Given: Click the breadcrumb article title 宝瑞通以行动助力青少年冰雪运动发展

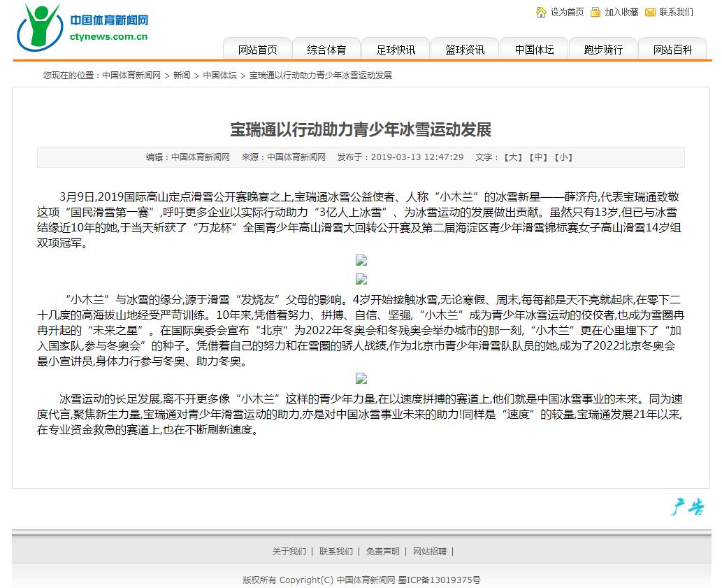Looking at the screenshot, I should click(x=321, y=75).
